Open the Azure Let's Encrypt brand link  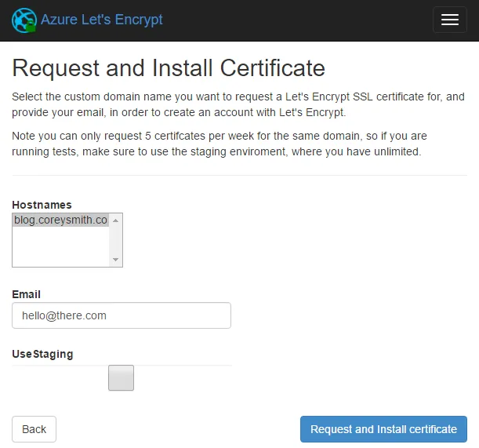tap(102, 20)
